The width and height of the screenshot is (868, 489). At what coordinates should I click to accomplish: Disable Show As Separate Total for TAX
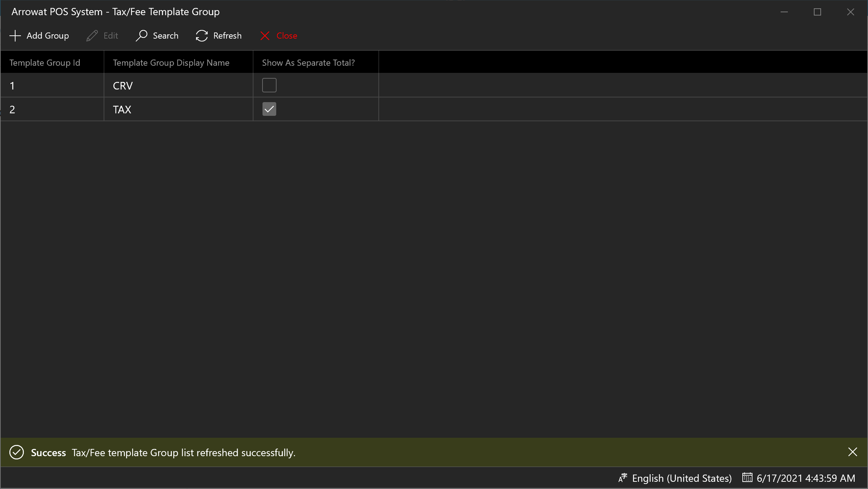coord(269,109)
